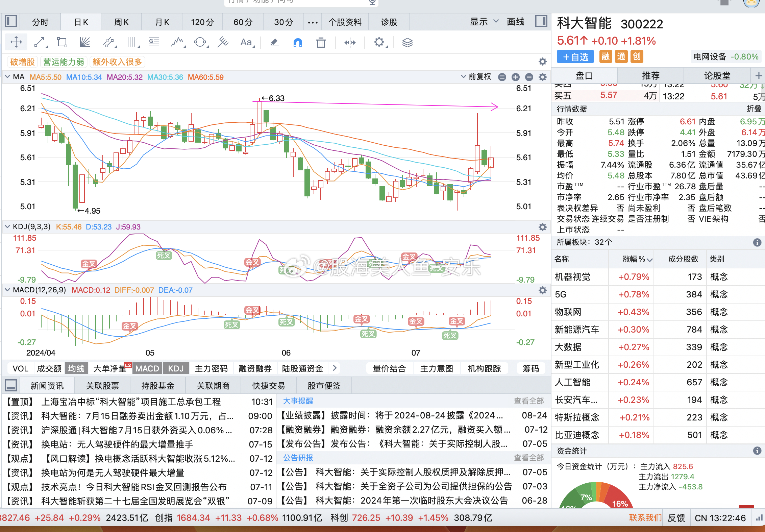Open 筹码 chip distribution button

[531, 368]
